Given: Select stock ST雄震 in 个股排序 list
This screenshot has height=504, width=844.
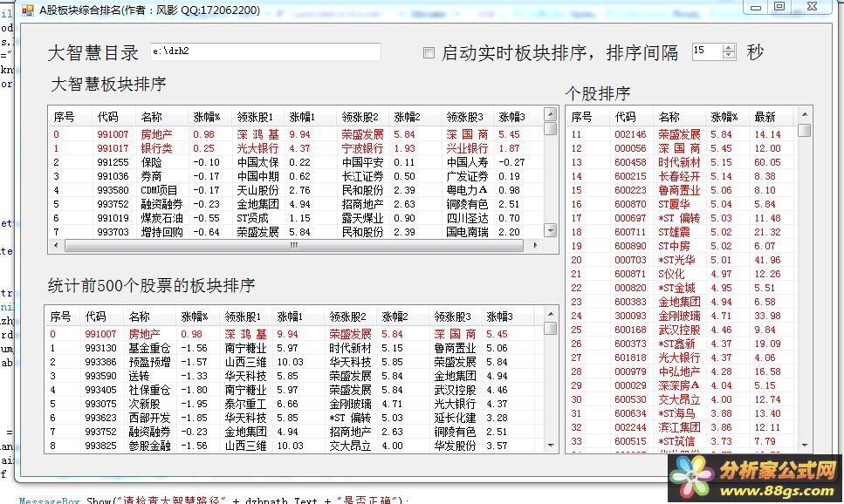Looking at the screenshot, I should tap(682, 232).
